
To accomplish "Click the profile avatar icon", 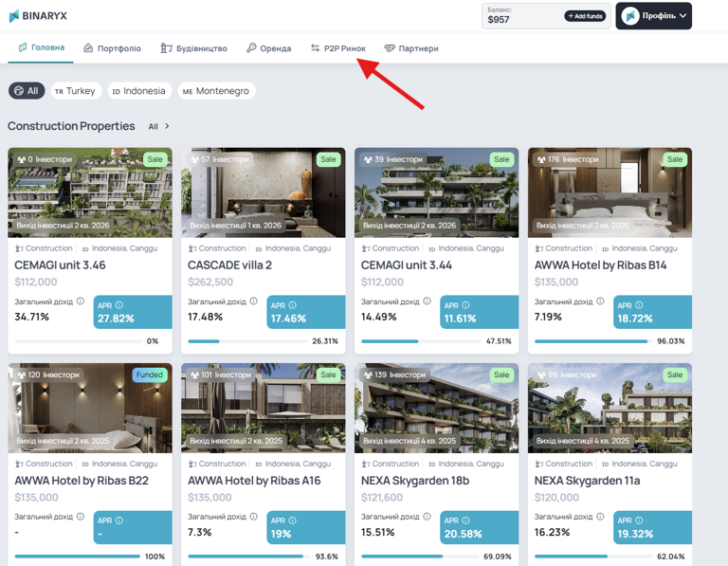I will 630,16.
